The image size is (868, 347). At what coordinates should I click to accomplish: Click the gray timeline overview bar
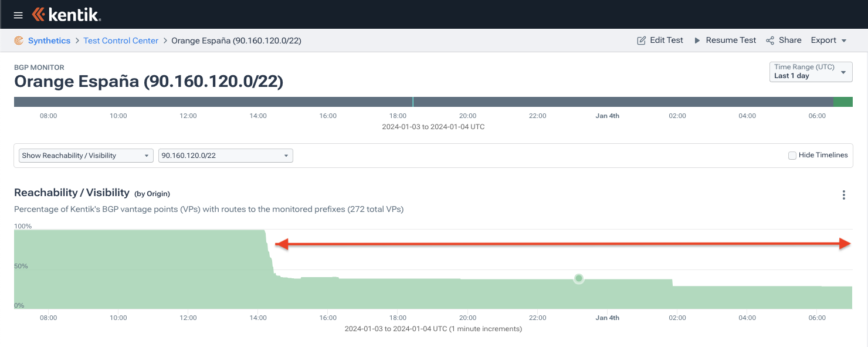[x=433, y=102]
